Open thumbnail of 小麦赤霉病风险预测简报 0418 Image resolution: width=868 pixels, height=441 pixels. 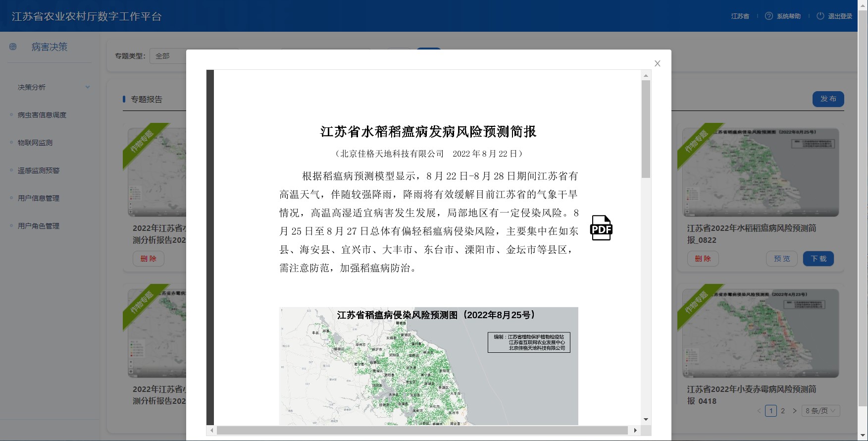(x=761, y=333)
